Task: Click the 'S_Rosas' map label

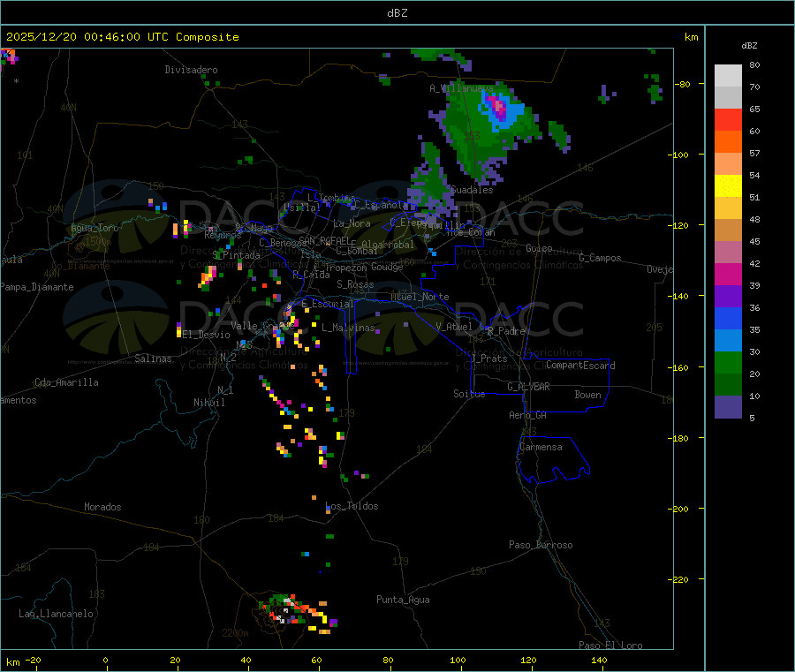Action: tap(355, 284)
